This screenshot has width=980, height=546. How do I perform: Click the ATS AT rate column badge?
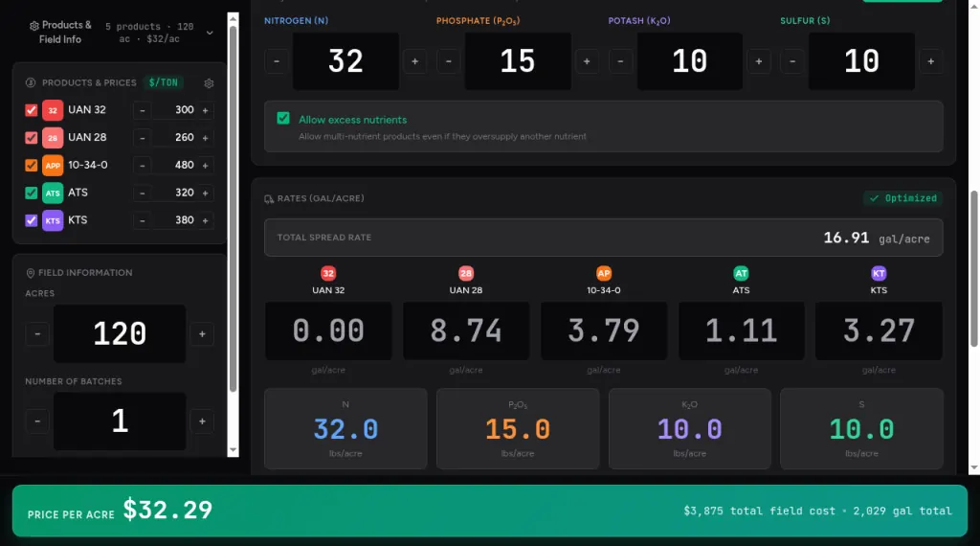point(742,273)
